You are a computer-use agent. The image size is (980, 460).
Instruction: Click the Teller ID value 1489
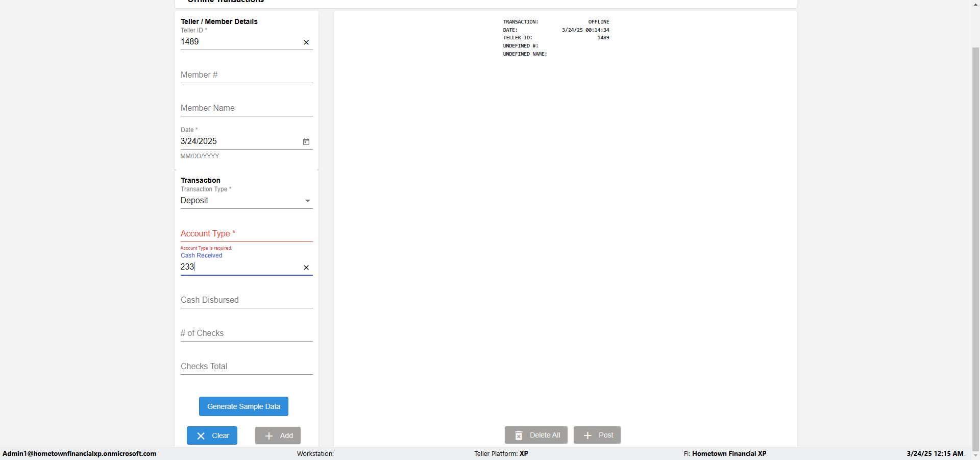(x=190, y=42)
